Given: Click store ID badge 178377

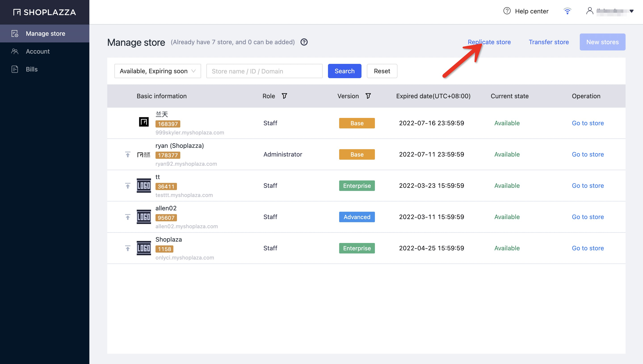Looking at the screenshot, I should (x=168, y=155).
